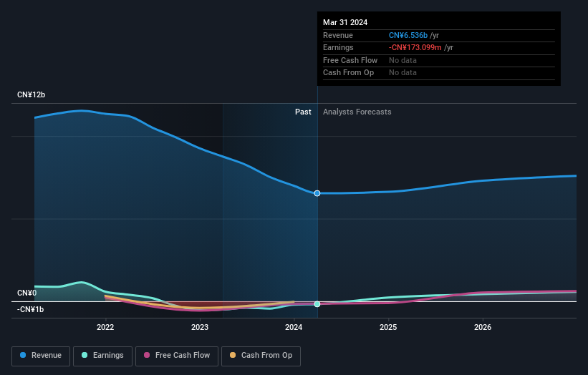Screen dimensions: 588x375
Task: Click the blue Revenue legend dot
Action: pos(23,355)
